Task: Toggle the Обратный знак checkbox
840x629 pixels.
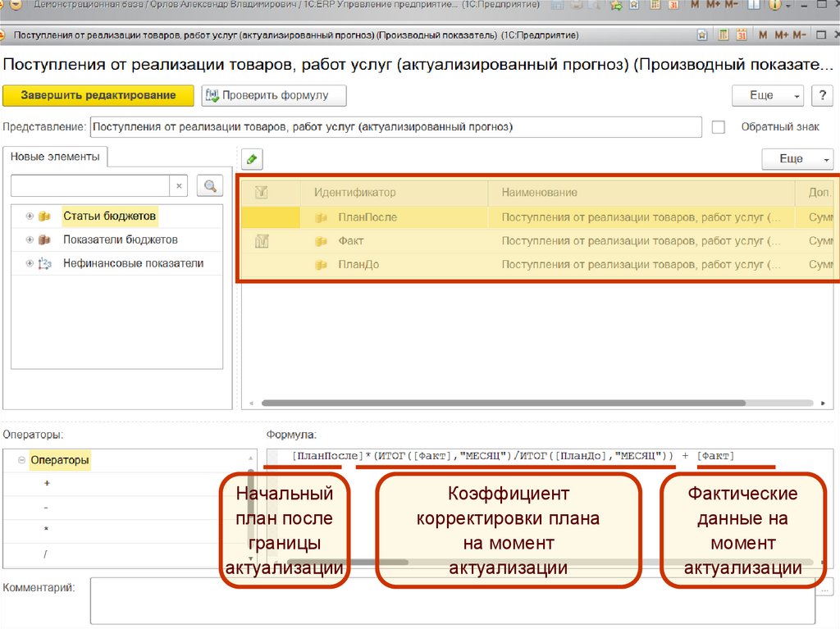Action: click(x=719, y=127)
